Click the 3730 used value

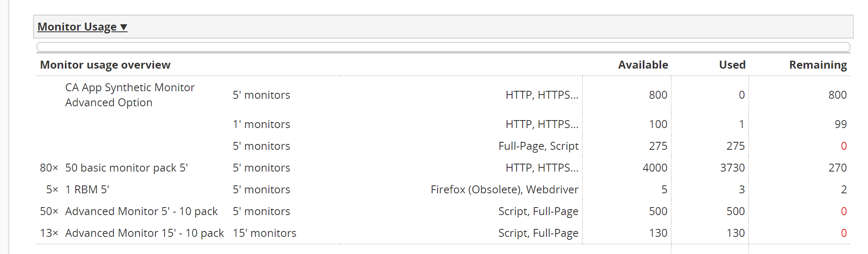732,168
